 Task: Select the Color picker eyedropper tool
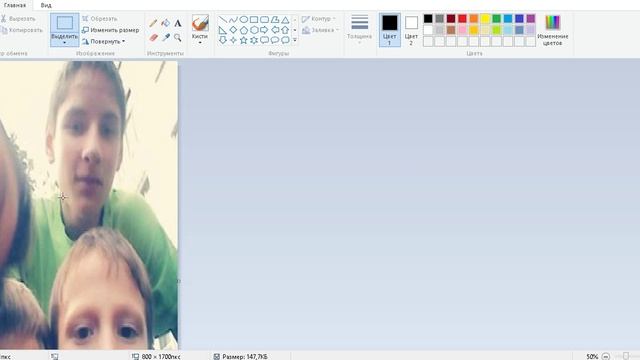(x=165, y=38)
